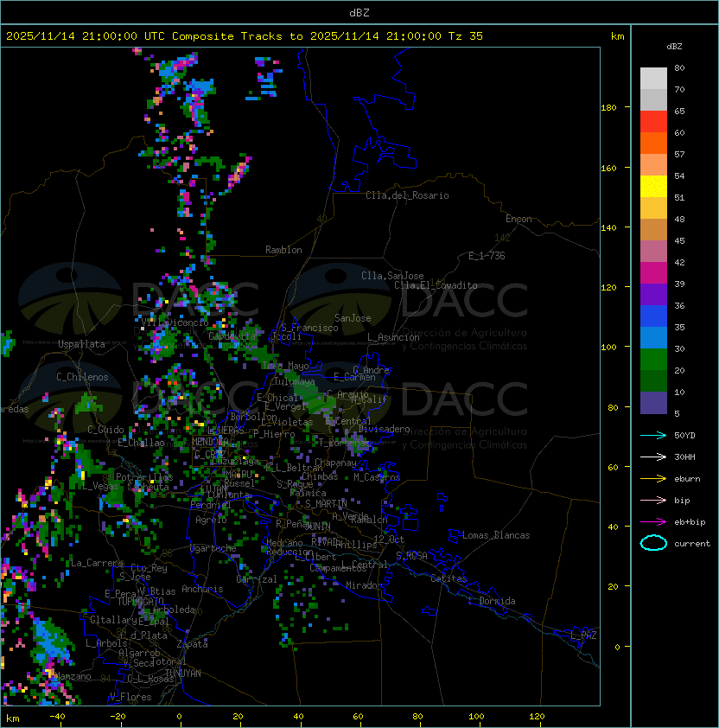Click the 'Ugarteche' map label
This screenshot has width=719, height=728.
click(213, 548)
